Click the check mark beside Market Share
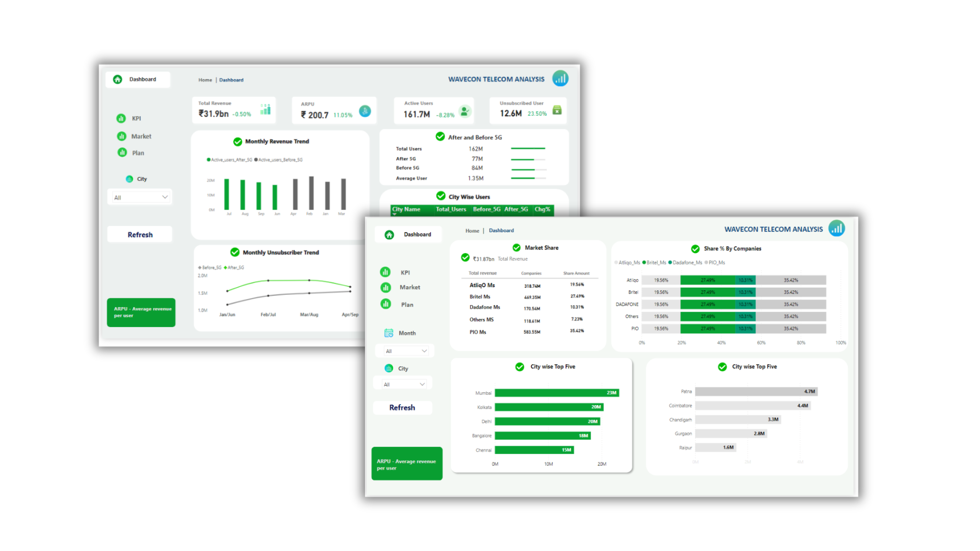Screen dimensions: 980x551 (x=517, y=248)
